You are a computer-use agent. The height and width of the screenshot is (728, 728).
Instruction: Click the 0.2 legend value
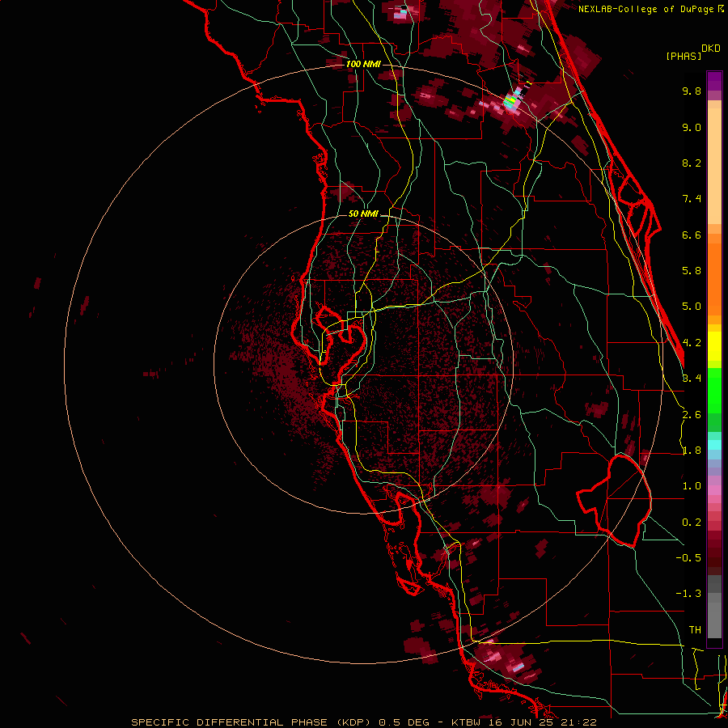[x=692, y=523]
